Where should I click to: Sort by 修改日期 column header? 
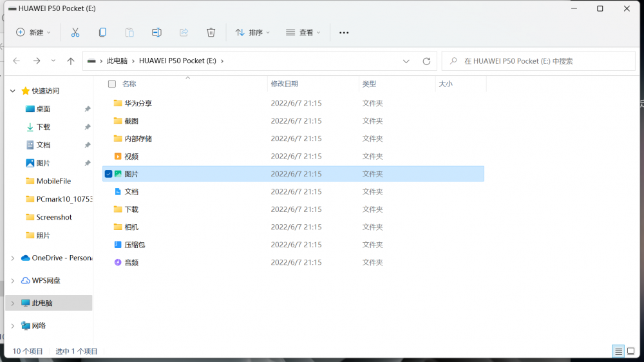284,84
